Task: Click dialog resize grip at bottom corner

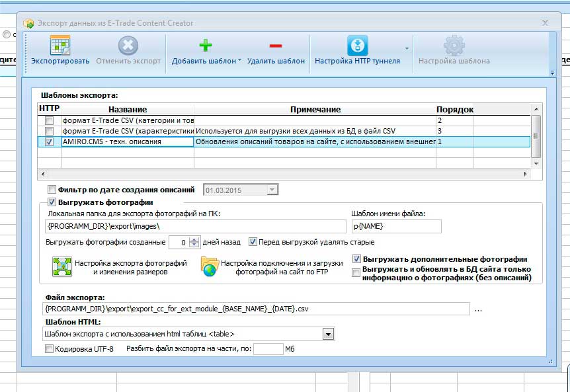Action: click(x=550, y=362)
